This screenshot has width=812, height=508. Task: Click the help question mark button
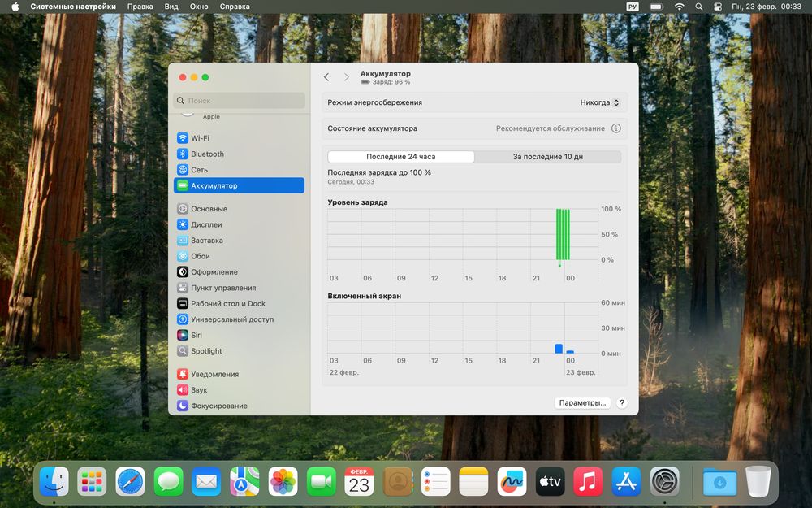622,403
